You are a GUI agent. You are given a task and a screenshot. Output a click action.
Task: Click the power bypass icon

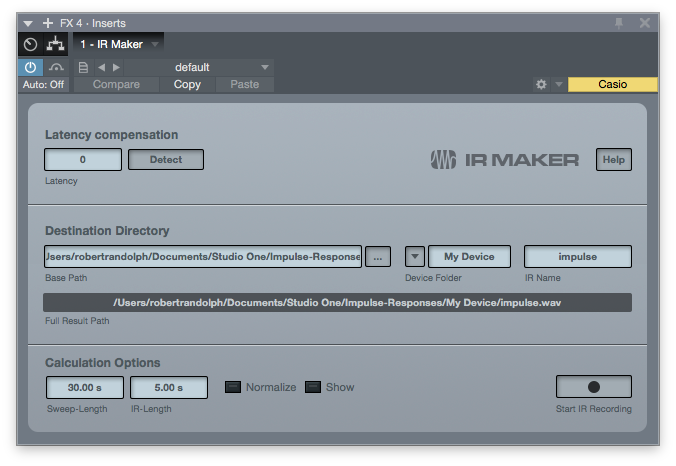(x=30, y=67)
